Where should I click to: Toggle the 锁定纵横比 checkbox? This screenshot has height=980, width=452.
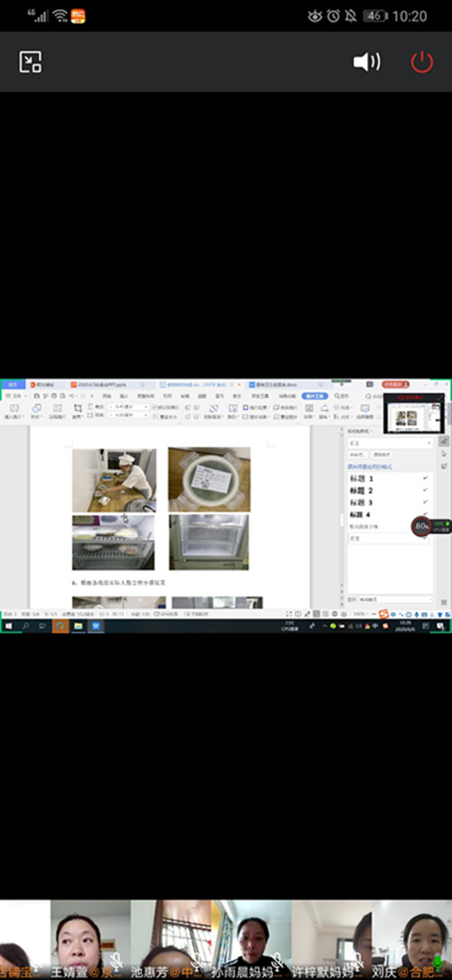pos(165,407)
